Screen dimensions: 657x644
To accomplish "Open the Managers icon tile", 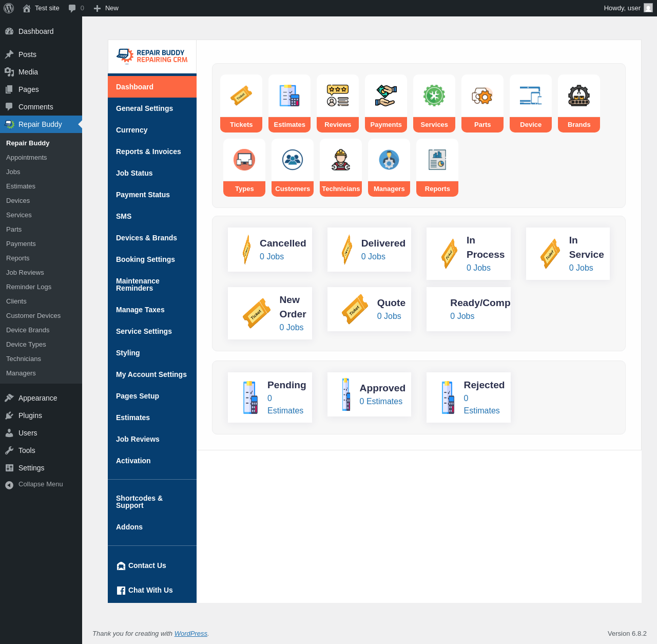I will pyautogui.click(x=389, y=167).
